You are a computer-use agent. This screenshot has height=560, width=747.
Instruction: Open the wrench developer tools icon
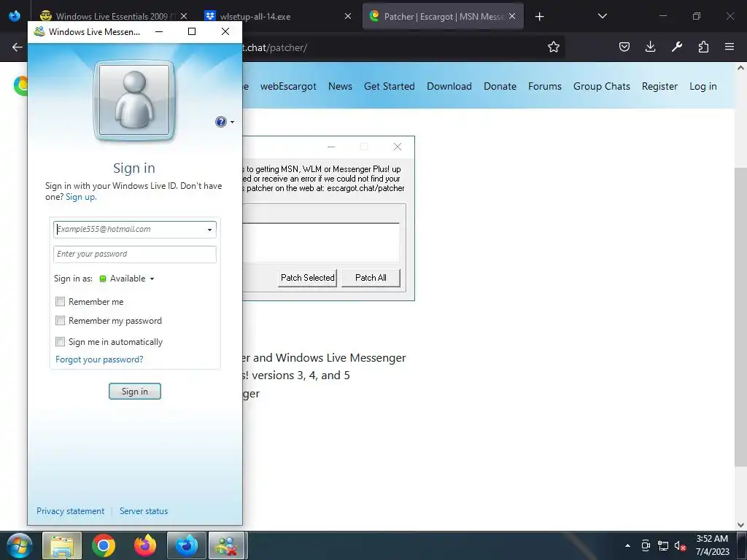pos(676,47)
